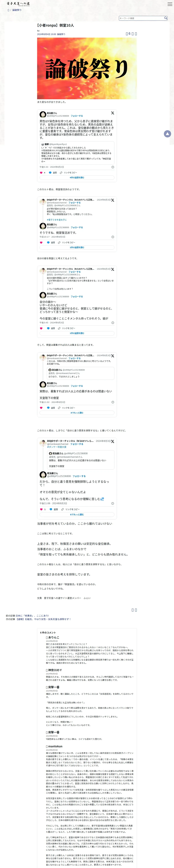Click the search magnifier icon

pyautogui.click(x=166, y=18)
